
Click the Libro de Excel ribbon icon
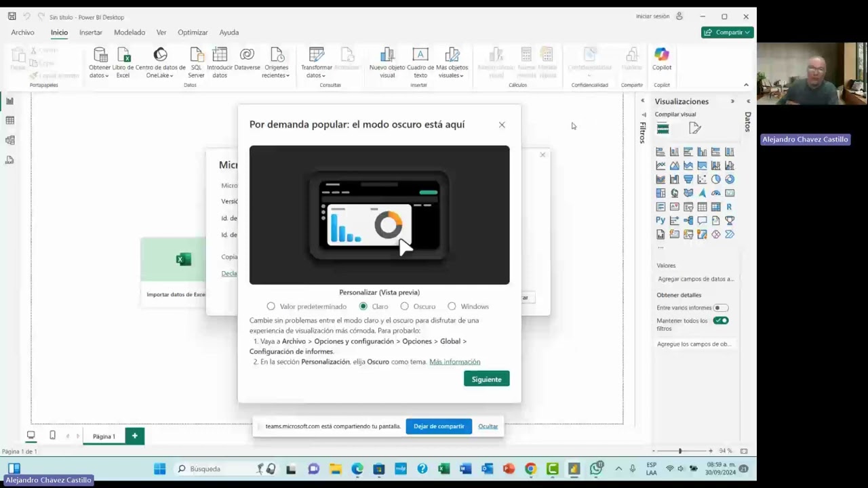tap(123, 62)
